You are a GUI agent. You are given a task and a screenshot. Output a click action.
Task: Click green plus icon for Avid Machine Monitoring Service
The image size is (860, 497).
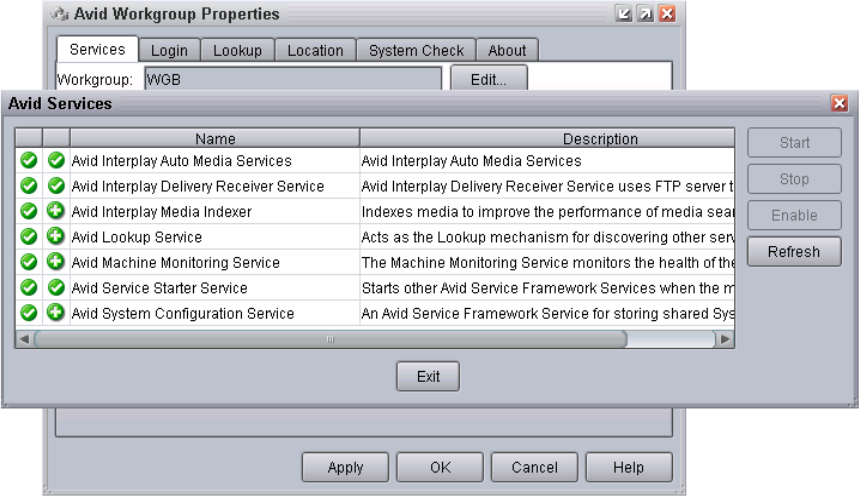(56, 262)
